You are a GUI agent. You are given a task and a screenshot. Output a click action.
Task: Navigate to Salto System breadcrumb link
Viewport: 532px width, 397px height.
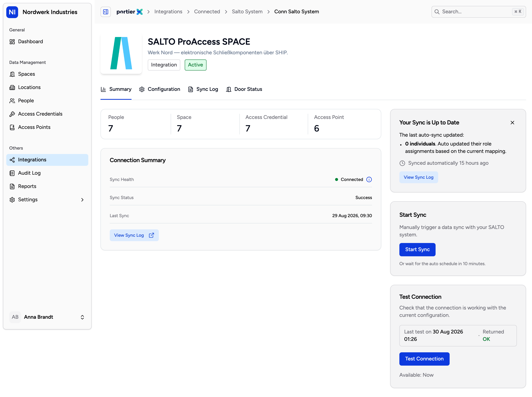[x=247, y=12]
